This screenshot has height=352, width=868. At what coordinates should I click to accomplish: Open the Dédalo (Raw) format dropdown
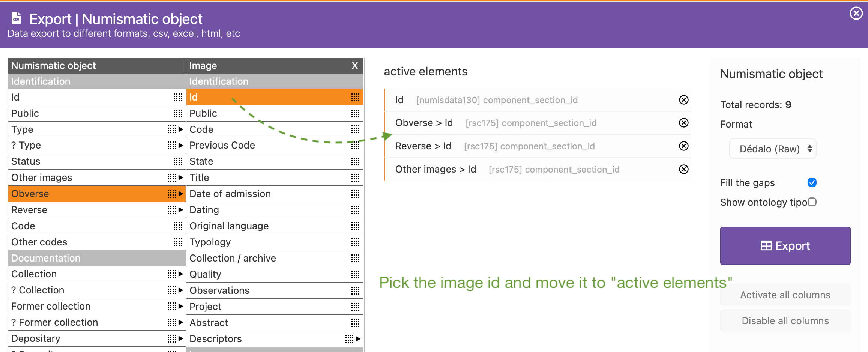[773, 149]
